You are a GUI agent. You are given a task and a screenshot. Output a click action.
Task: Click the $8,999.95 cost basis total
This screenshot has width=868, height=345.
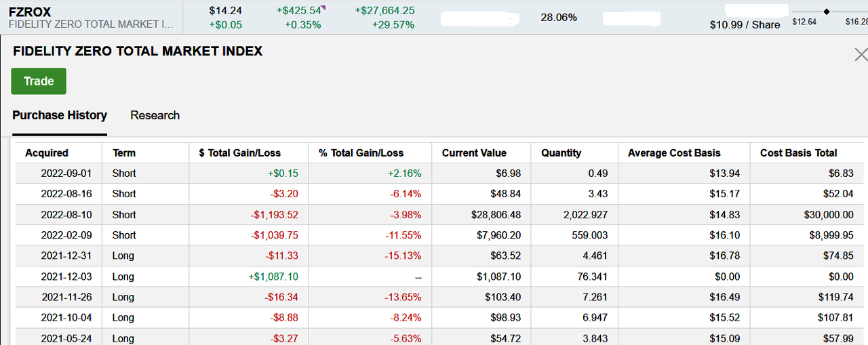click(831, 235)
